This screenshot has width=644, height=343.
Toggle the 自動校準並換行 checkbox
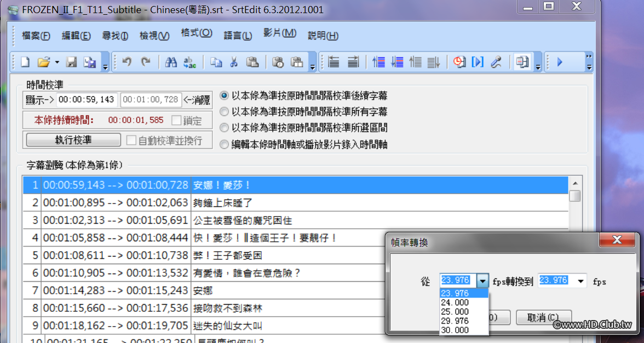[x=131, y=140]
